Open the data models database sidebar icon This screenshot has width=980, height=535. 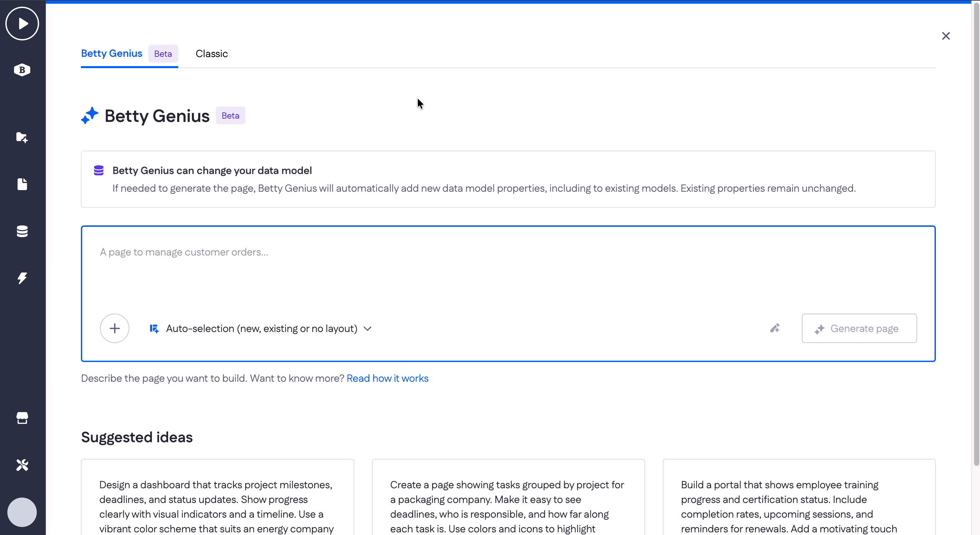(x=22, y=231)
